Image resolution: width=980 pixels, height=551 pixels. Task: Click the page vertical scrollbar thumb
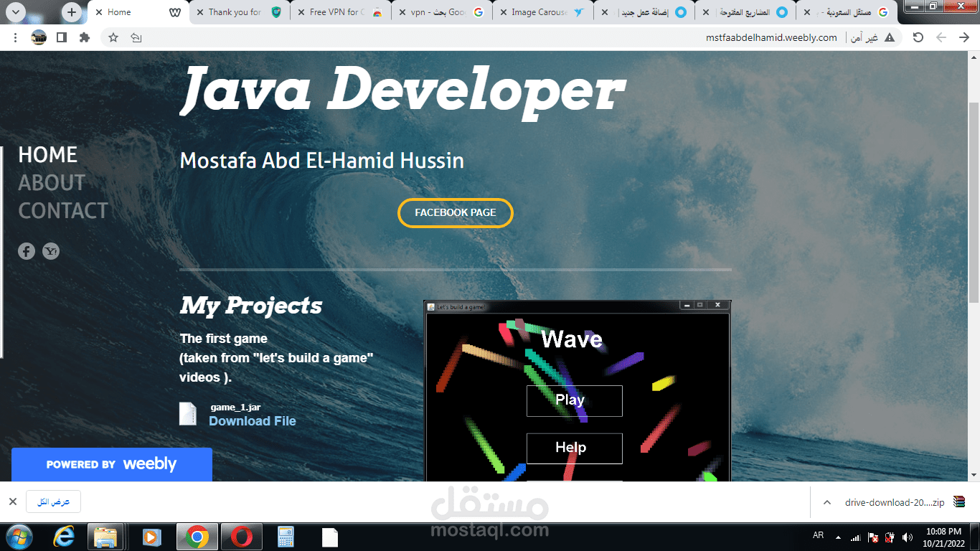pos(974,202)
